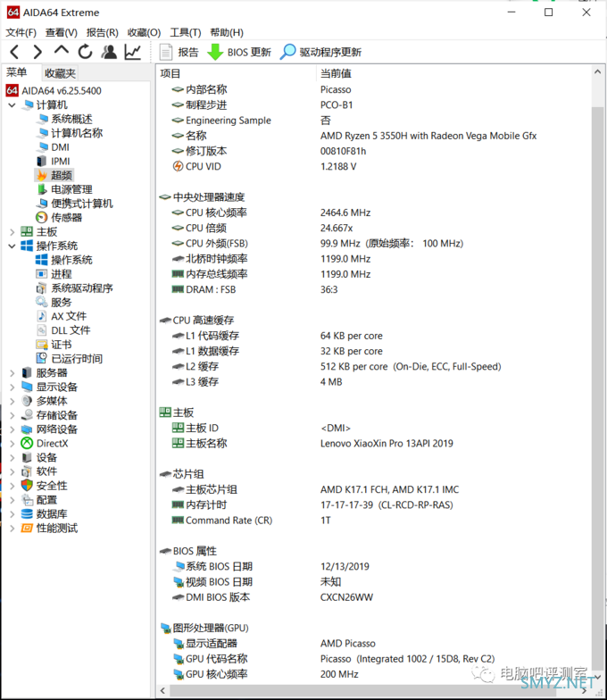Collapse the 计算机 tree node
The width and height of the screenshot is (607, 700).
click(12, 105)
